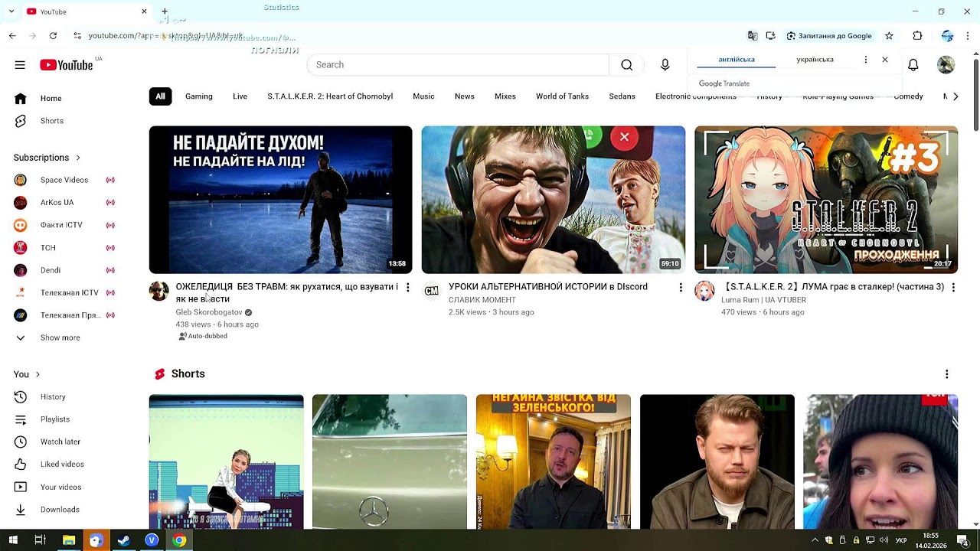Open the account avatar menu
This screenshot has height=551, width=980.
click(x=946, y=65)
